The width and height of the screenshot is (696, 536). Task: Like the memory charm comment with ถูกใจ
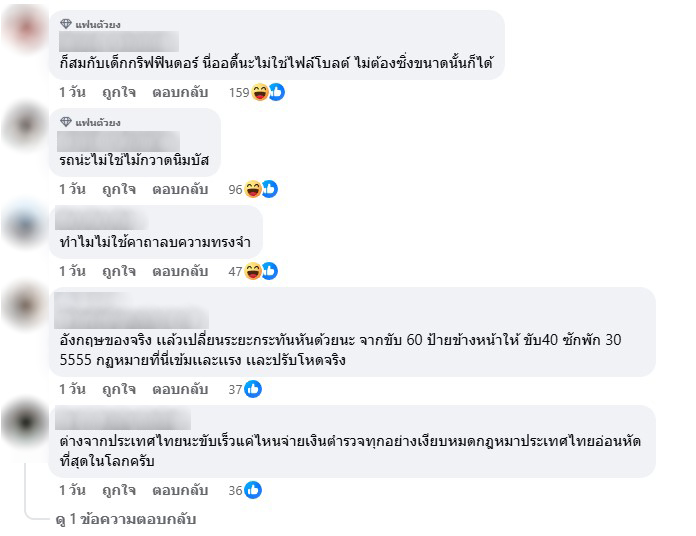click(119, 271)
